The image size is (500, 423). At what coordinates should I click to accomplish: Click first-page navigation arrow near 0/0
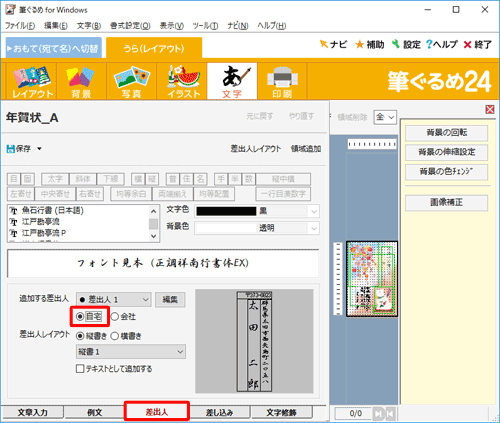tap(390, 414)
